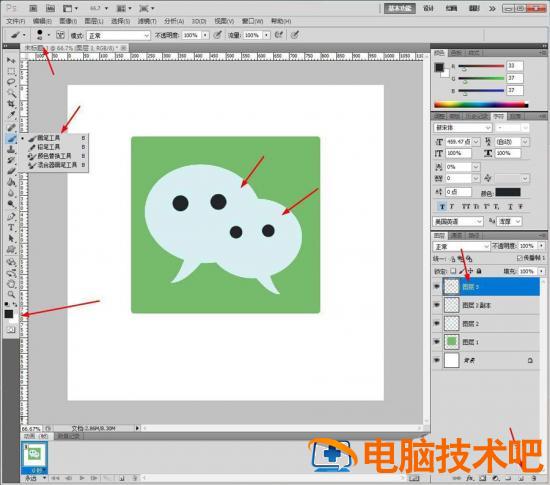
Task: Toggle lock transparent pixels checkbox
Action: [453, 271]
